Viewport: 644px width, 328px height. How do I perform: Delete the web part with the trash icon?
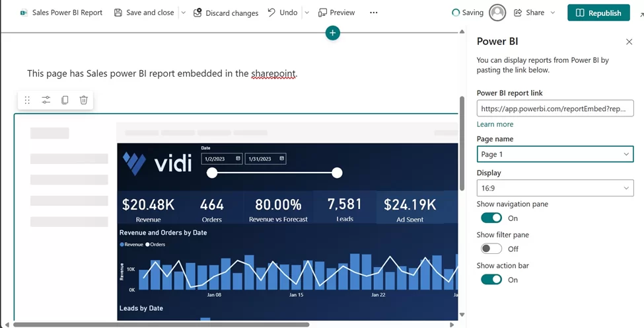click(x=84, y=100)
